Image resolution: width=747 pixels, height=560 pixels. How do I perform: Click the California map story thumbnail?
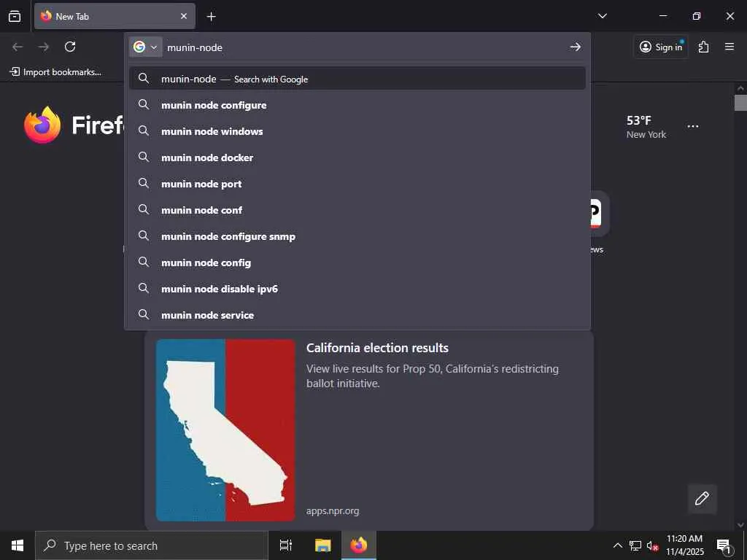pyautogui.click(x=225, y=430)
